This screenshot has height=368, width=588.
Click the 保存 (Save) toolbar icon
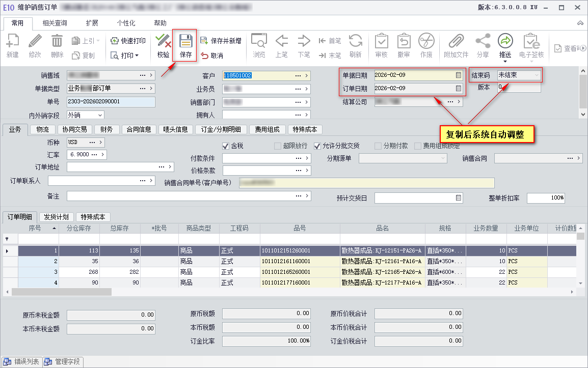click(185, 41)
